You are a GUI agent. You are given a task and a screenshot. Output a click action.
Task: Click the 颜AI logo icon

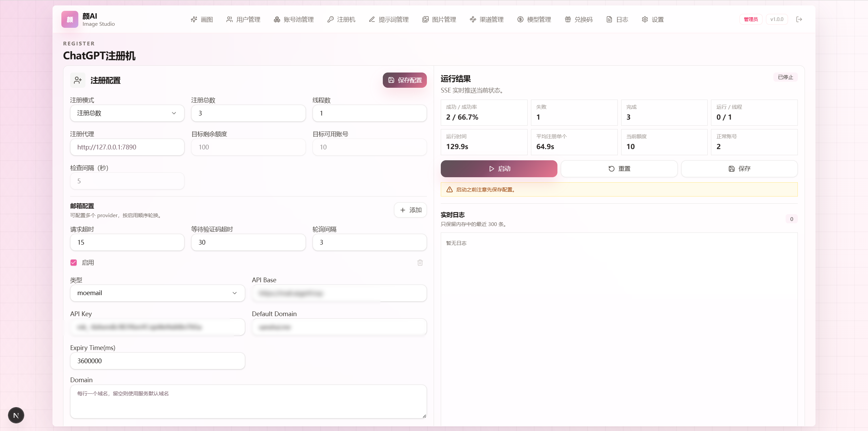tap(70, 19)
